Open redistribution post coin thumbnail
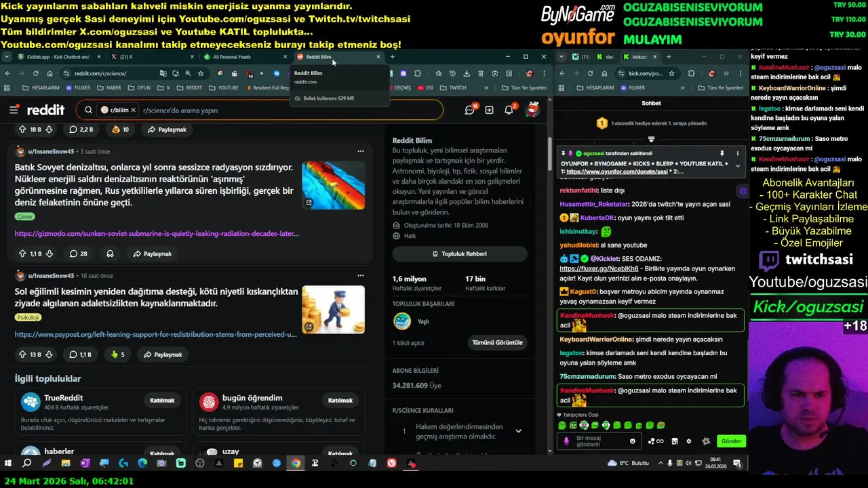The width and height of the screenshot is (868, 488). coord(333,309)
